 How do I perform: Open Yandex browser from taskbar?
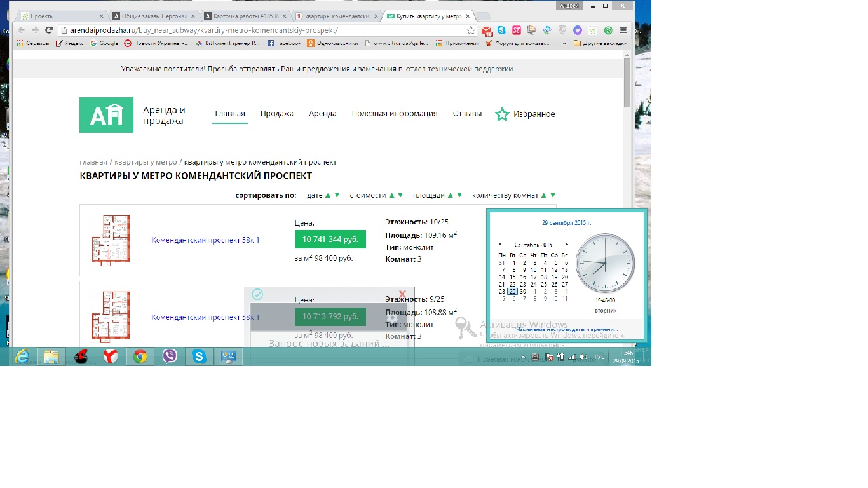[x=111, y=356]
